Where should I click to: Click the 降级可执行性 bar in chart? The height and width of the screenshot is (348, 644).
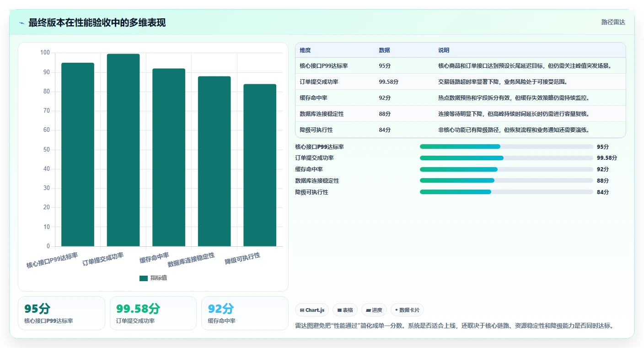click(260, 165)
